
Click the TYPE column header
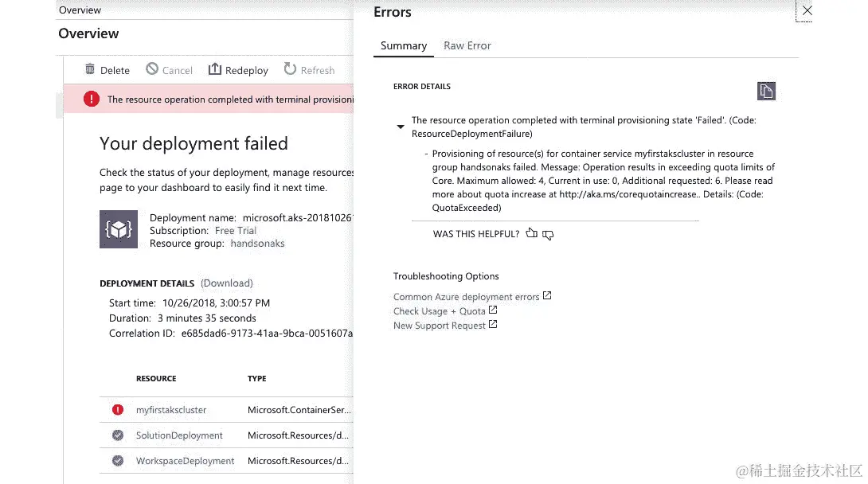point(257,378)
